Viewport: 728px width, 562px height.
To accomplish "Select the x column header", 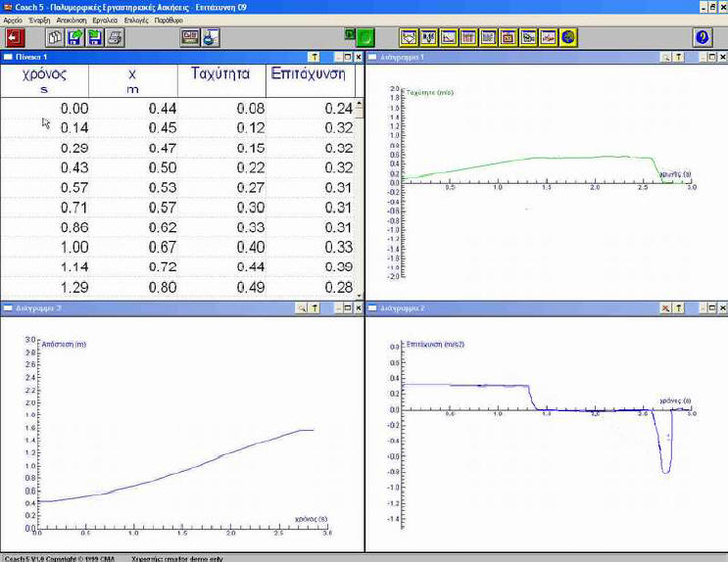I will point(133,80).
